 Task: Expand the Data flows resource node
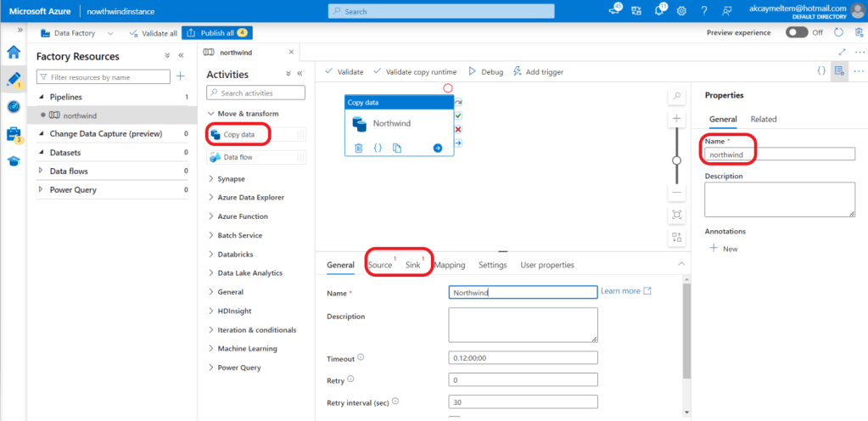[42, 171]
